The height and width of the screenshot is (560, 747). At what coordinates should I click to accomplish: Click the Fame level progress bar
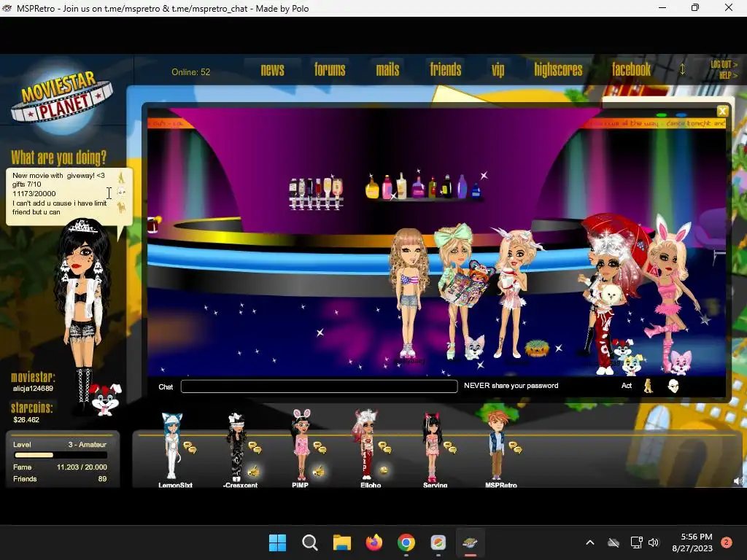[60, 455]
